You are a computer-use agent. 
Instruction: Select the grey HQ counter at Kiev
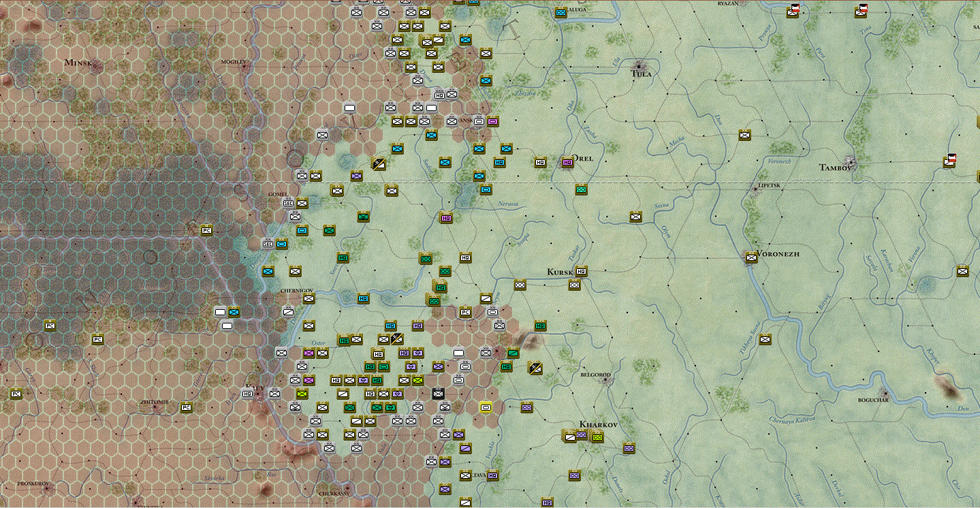tap(247, 394)
